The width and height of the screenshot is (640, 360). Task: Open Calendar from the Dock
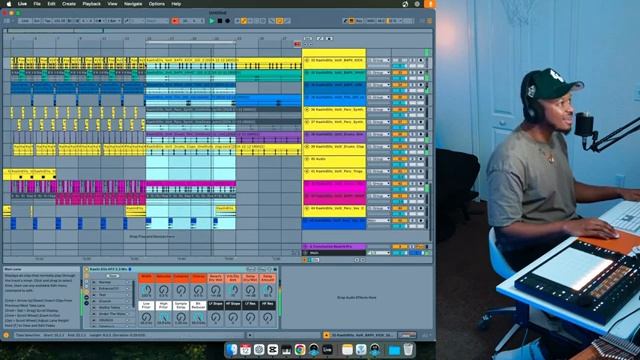(x=245, y=350)
